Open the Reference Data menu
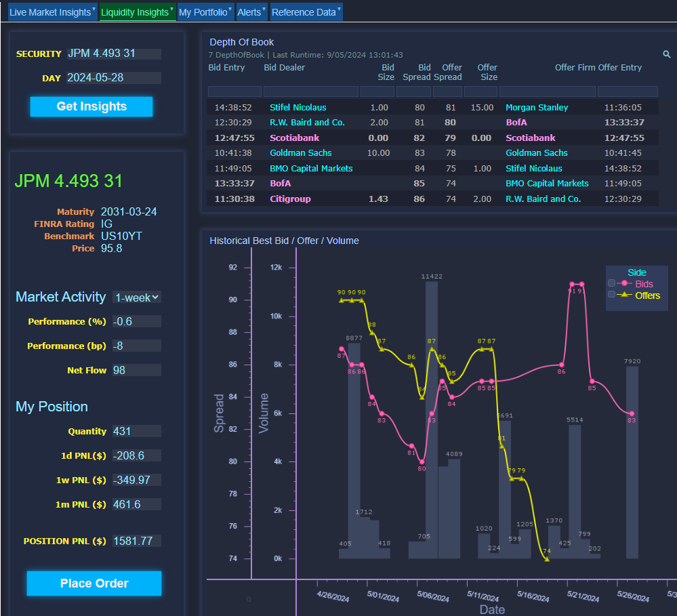The height and width of the screenshot is (616, 677). tap(306, 12)
